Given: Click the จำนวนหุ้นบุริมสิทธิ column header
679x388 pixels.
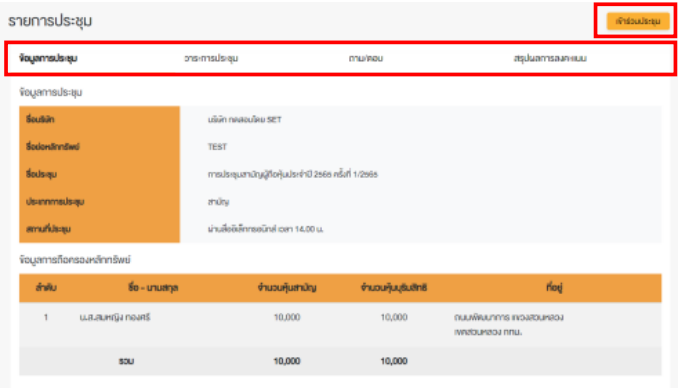Looking at the screenshot, I should pyautogui.click(x=394, y=288).
